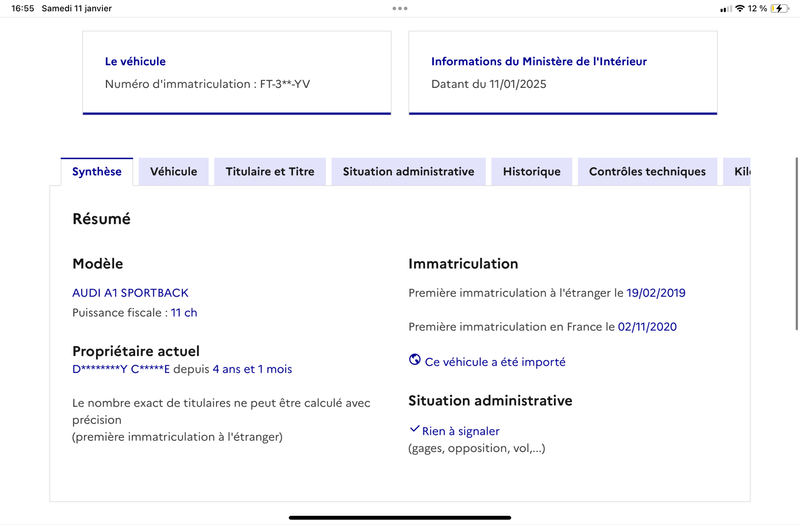
Task: Click 'Ce véhicule a été importé' text
Action: click(495, 362)
